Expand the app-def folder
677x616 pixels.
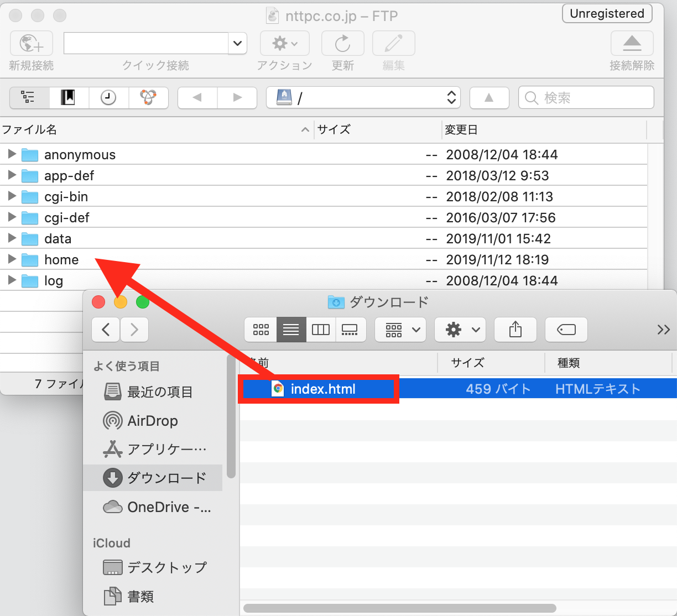12,175
